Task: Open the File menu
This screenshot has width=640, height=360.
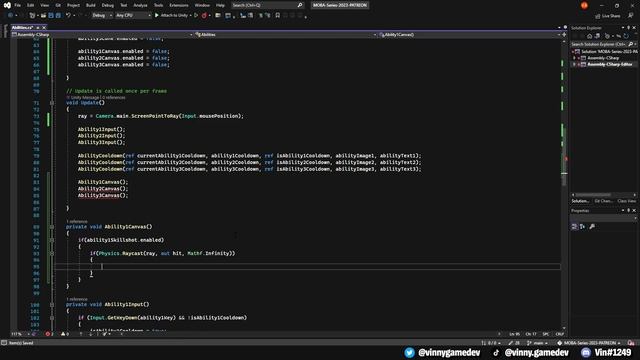Action: pos(18,5)
